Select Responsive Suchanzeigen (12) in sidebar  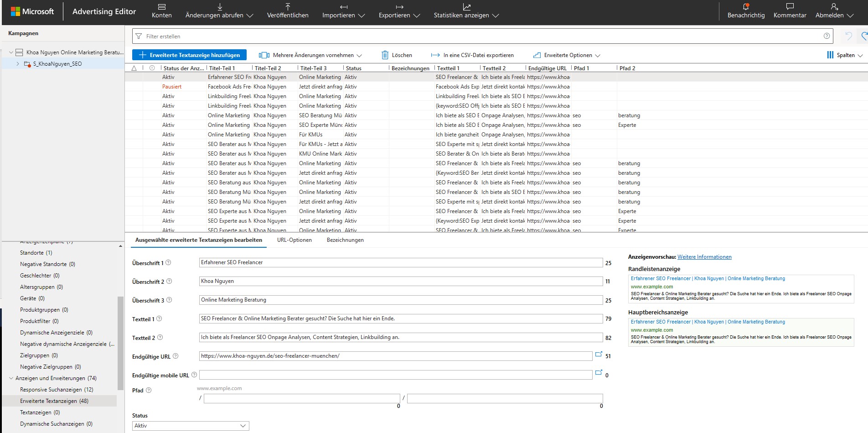click(57, 390)
